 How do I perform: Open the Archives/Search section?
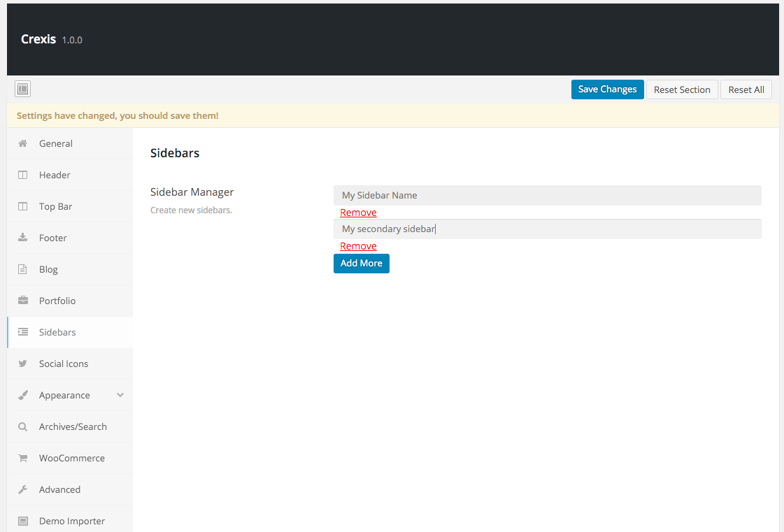click(73, 426)
